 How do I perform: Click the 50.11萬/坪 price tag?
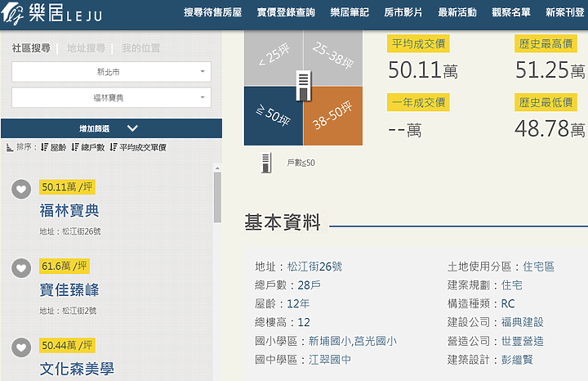(67, 187)
